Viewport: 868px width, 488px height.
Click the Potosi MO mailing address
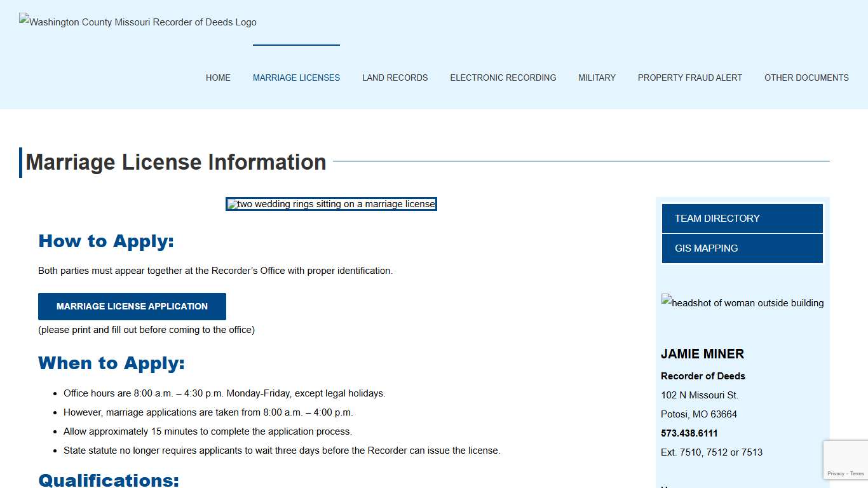pos(699,414)
